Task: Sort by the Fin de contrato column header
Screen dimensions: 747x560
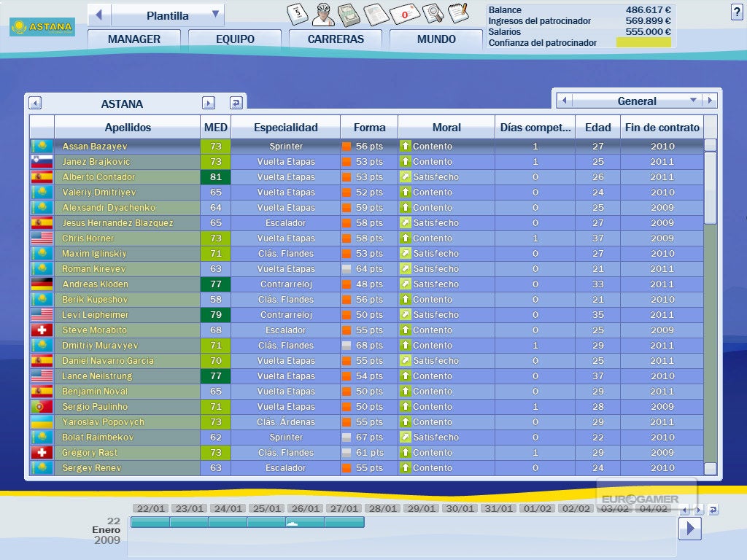Action: tap(662, 127)
